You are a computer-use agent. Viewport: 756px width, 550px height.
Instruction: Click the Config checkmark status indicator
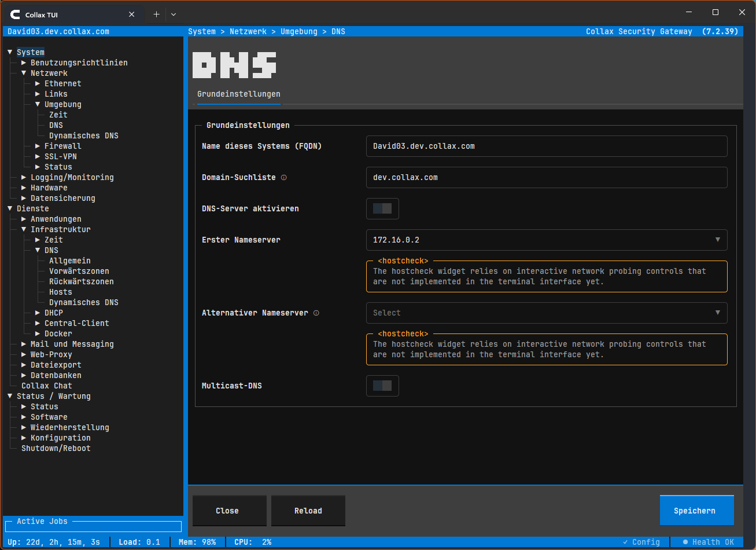(x=641, y=542)
